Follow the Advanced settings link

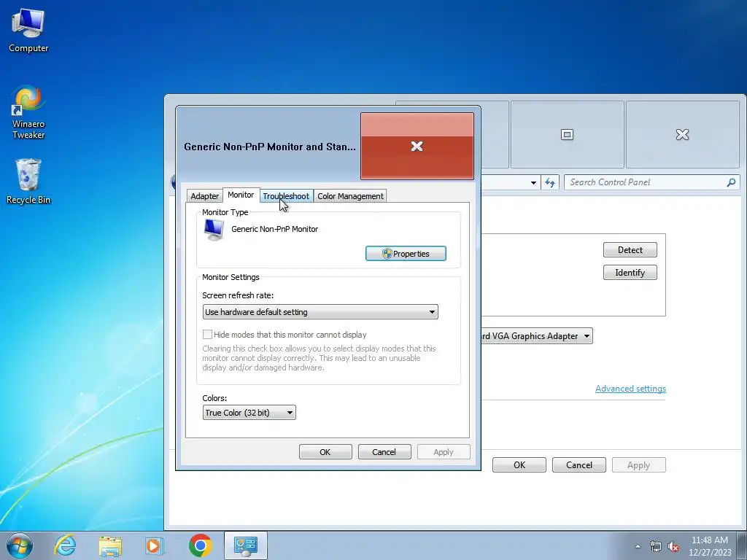[630, 389]
